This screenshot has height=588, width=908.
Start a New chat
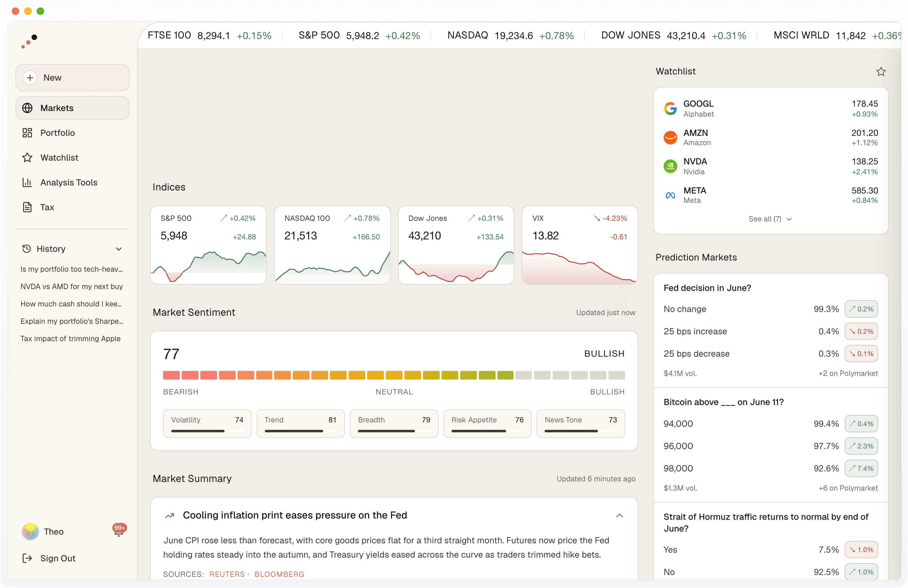pyautogui.click(x=73, y=78)
